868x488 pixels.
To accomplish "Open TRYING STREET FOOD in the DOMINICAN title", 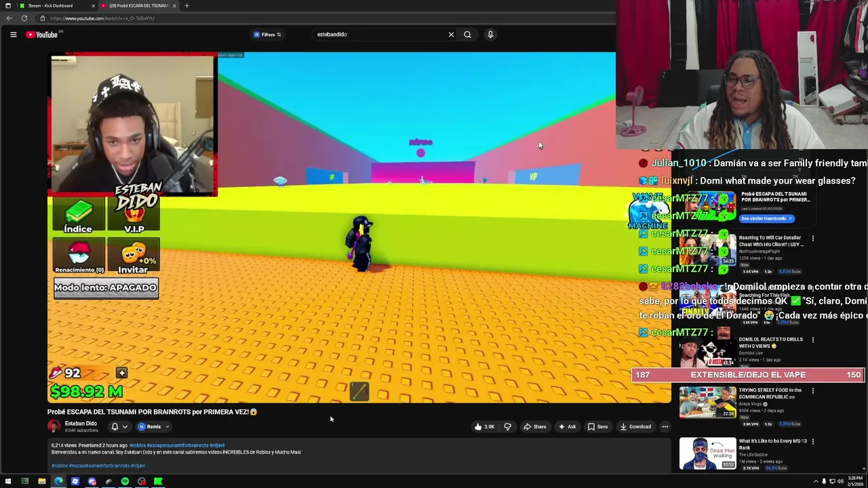I will pos(770,393).
